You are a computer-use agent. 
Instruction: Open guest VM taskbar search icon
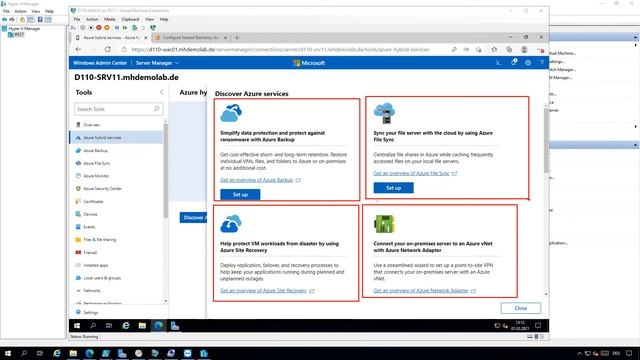click(93, 325)
